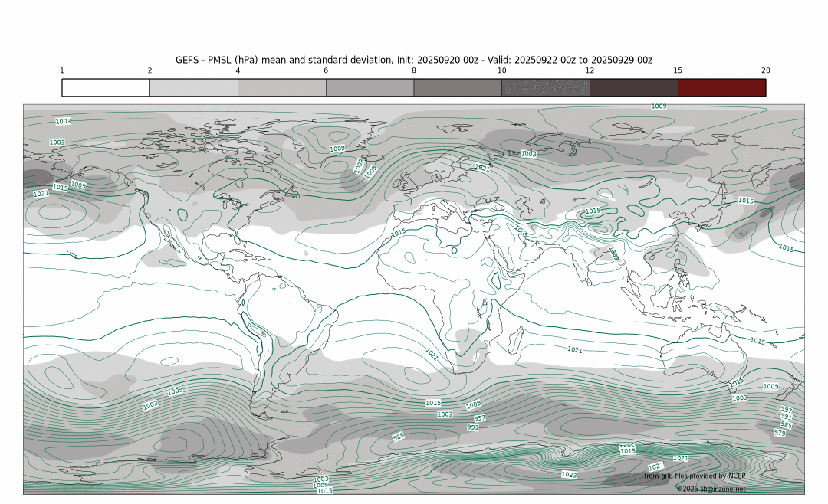The image size is (828, 504).
Task: Click the 1021 label in the northeast Pacific
Action: coord(41,194)
